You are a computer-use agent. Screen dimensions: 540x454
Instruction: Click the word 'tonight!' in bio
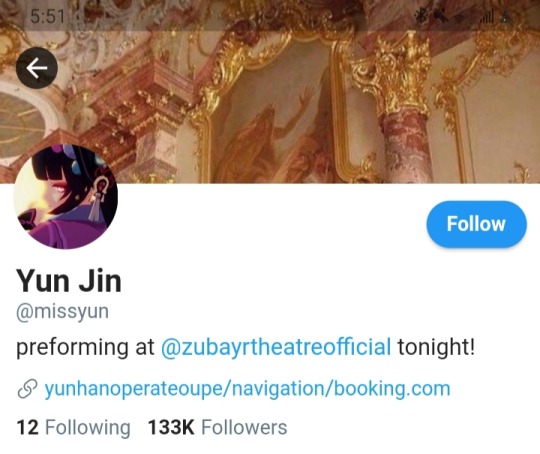[x=436, y=347]
